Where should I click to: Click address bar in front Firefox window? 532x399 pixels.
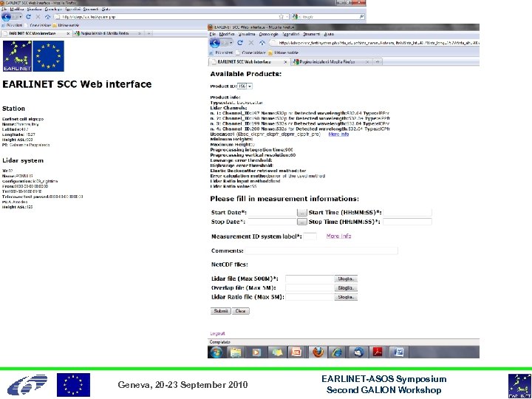tap(375, 43)
